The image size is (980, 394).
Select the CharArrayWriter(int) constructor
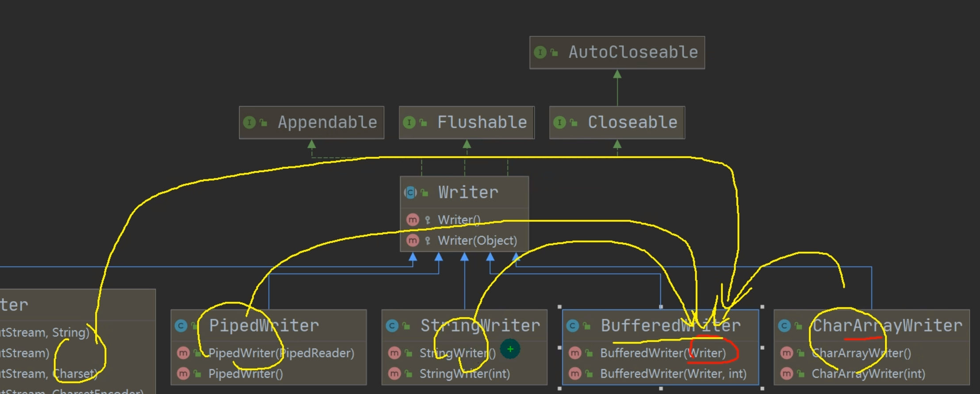pos(872,374)
